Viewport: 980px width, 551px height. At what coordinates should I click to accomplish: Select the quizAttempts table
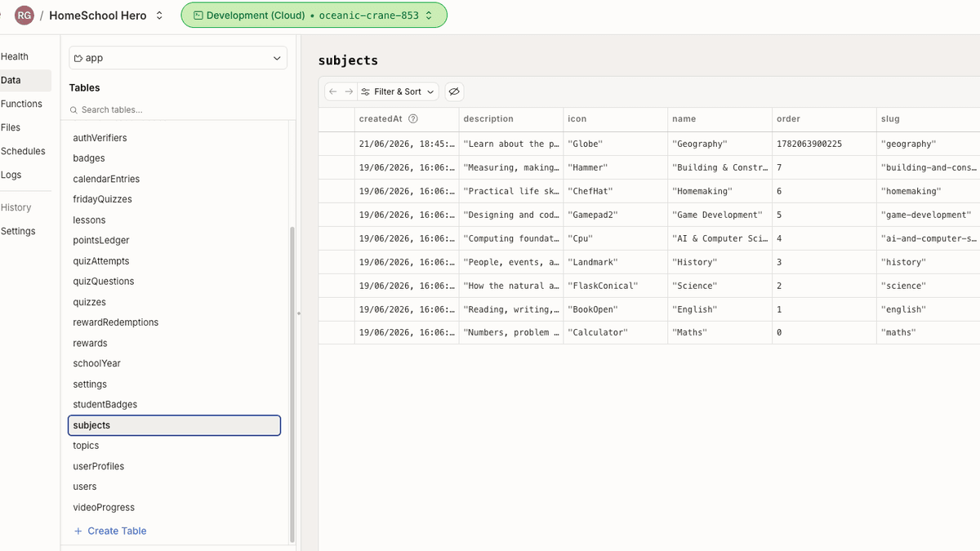click(x=174, y=261)
